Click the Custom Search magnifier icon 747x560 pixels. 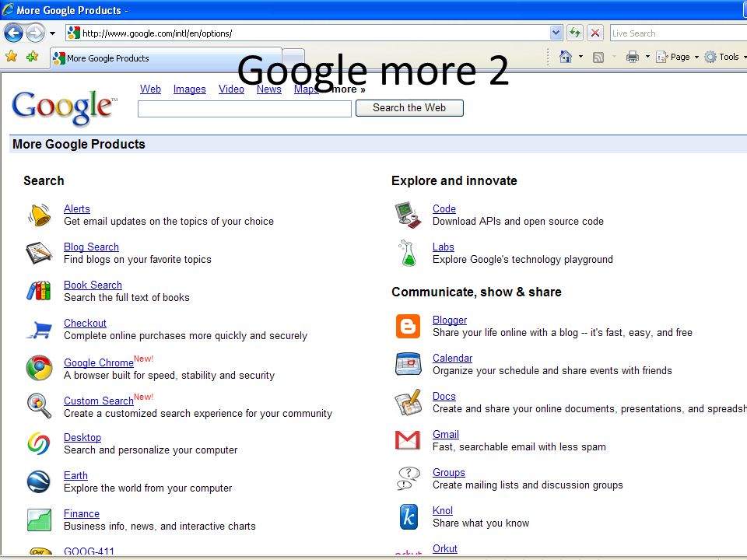point(39,406)
